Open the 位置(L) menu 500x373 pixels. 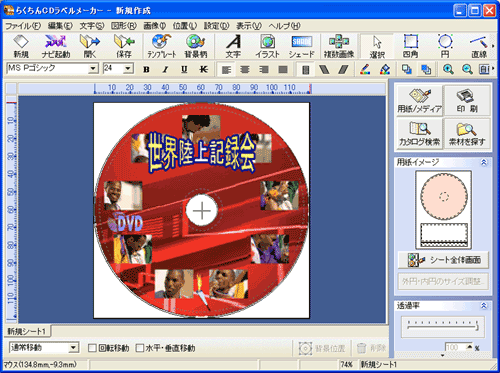[x=185, y=26]
